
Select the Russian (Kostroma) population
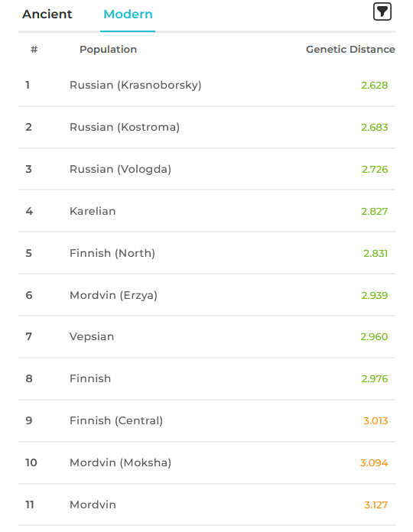[x=206, y=127]
